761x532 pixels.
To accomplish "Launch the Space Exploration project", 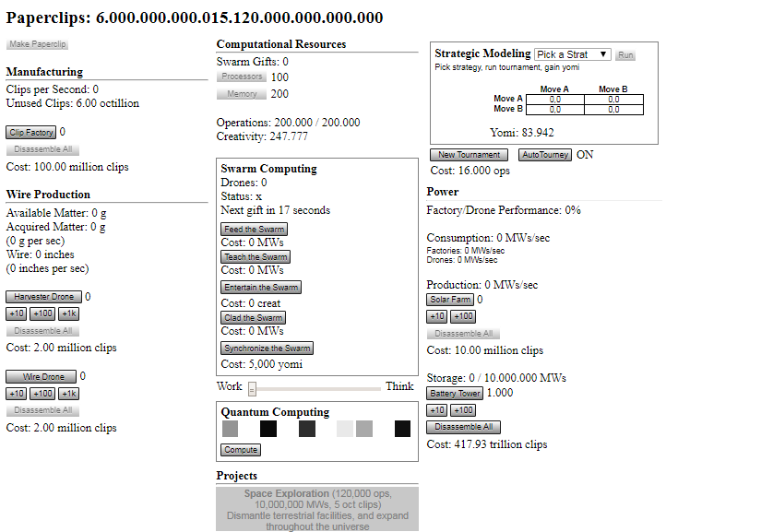I will 317,509.
